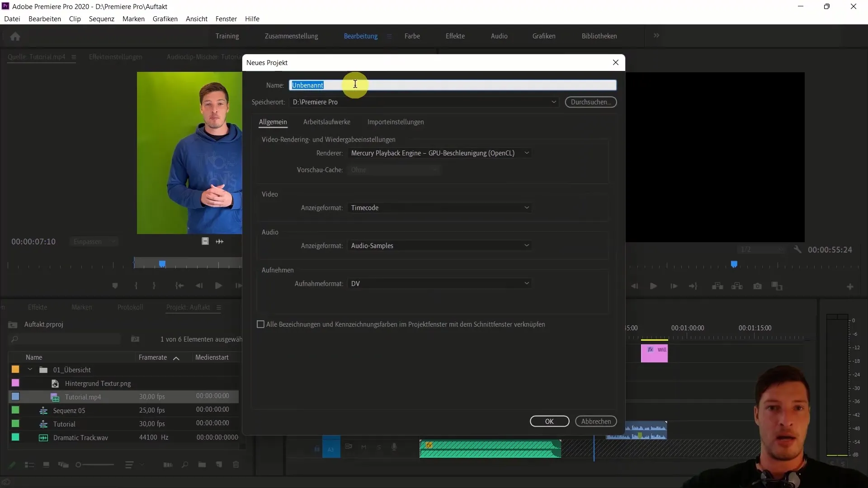Switch the project panel to freeform view
The image size is (868, 488).
[x=63, y=465]
